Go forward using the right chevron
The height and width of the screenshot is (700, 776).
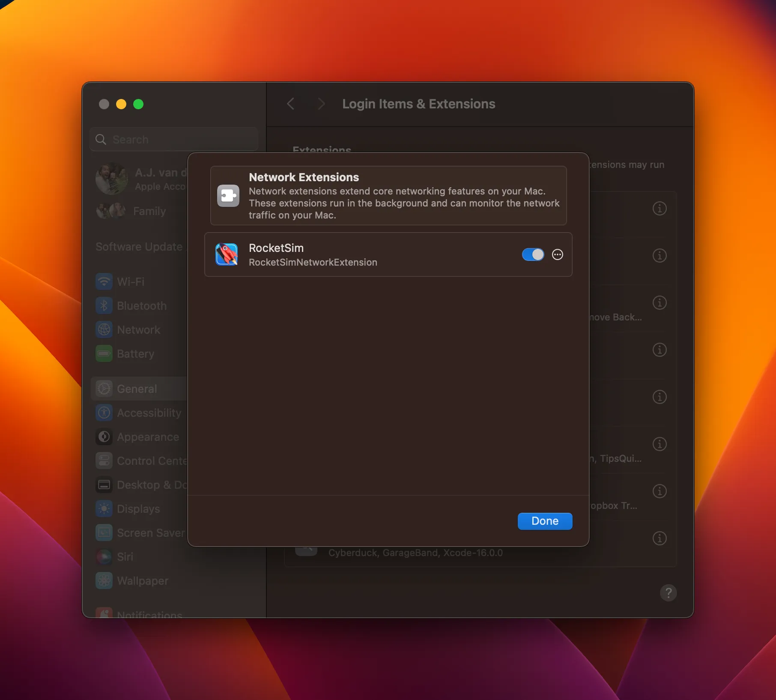click(321, 104)
